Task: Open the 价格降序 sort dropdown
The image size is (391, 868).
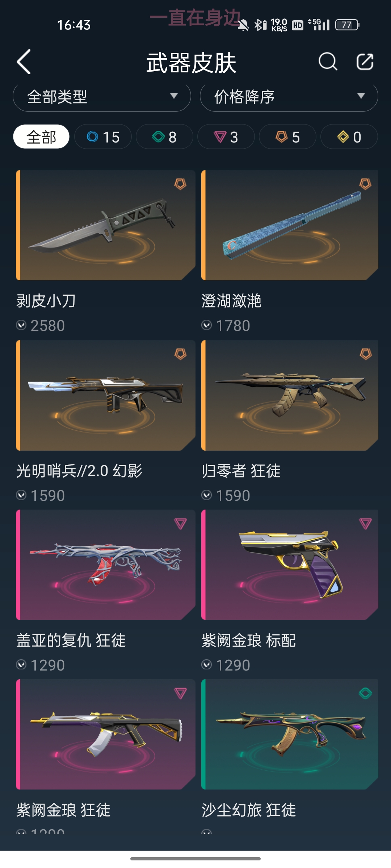Action: pyautogui.click(x=289, y=97)
